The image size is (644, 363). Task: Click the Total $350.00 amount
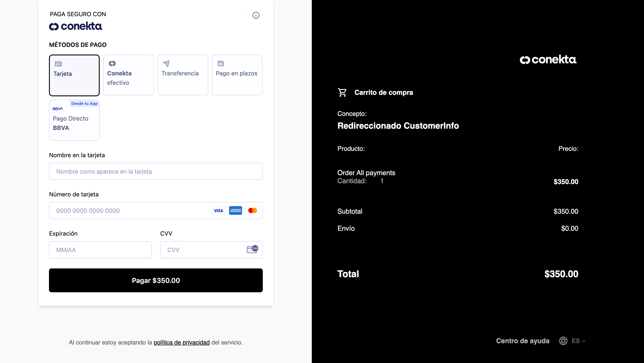pyautogui.click(x=561, y=274)
